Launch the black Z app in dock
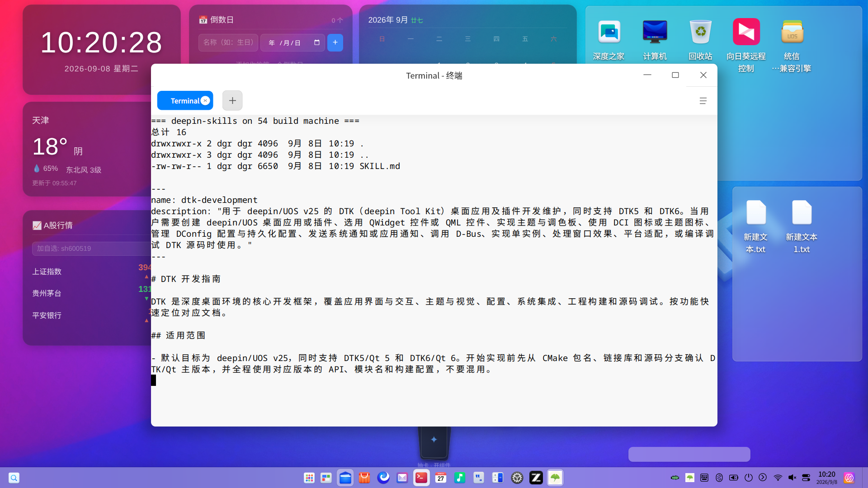The height and width of the screenshot is (488, 868). (x=536, y=478)
